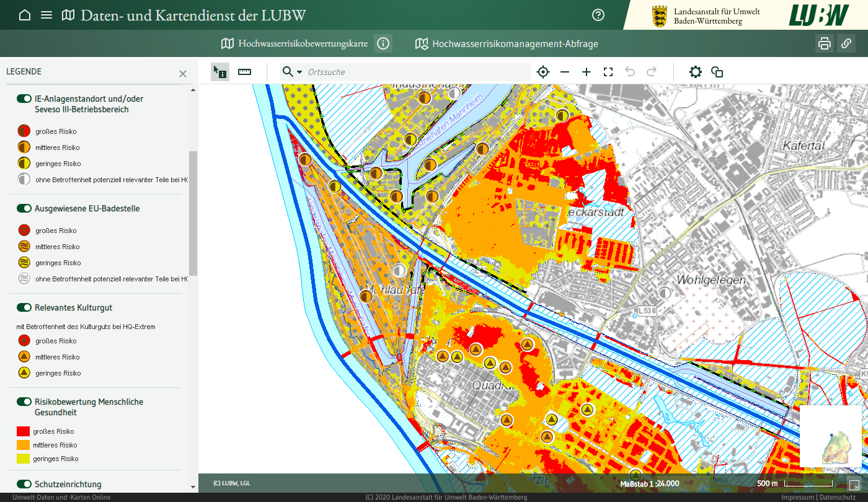The image size is (868, 502).
Task: Switch map to full extent view
Action: click(608, 72)
